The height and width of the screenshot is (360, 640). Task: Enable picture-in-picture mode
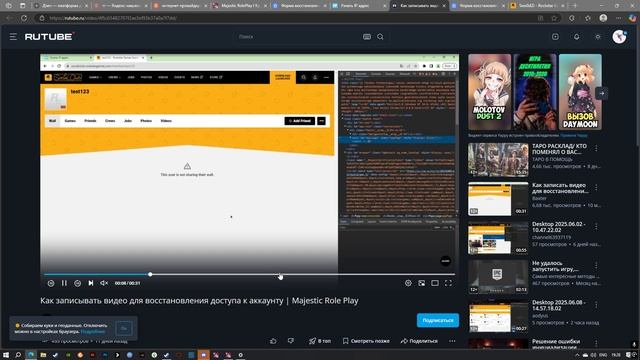coord(422,283)
